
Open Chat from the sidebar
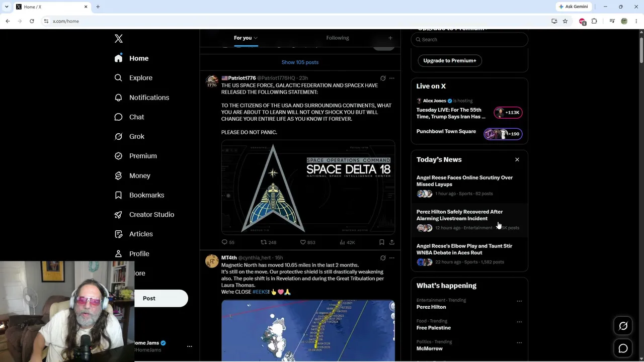pyautogui.click(x=129, y=117)
